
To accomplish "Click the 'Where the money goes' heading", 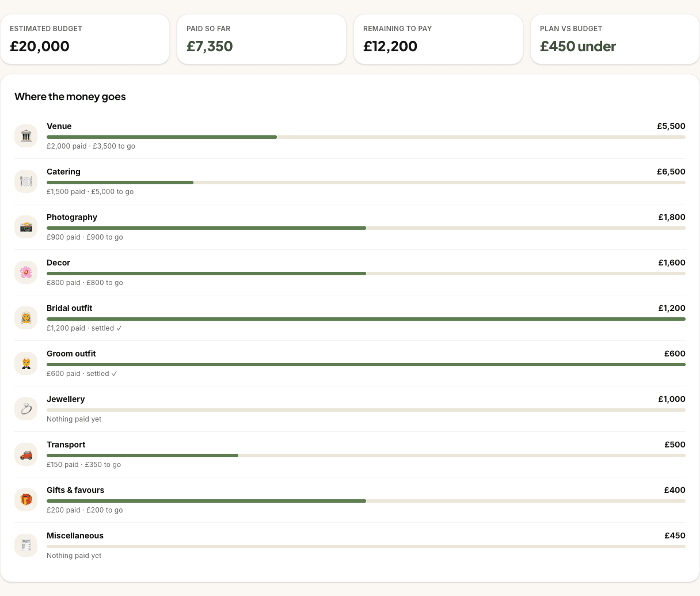I will tap(70, 97).
